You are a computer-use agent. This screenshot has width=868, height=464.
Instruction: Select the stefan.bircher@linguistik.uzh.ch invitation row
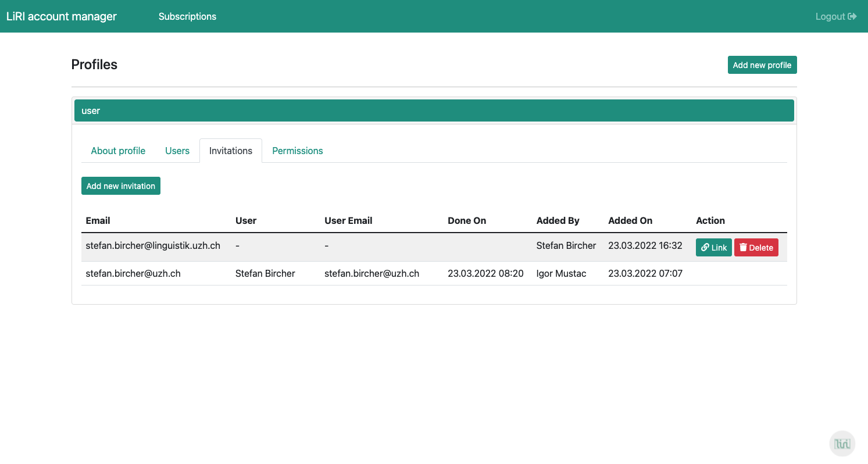pyautogui.click(x=153, y=246)
